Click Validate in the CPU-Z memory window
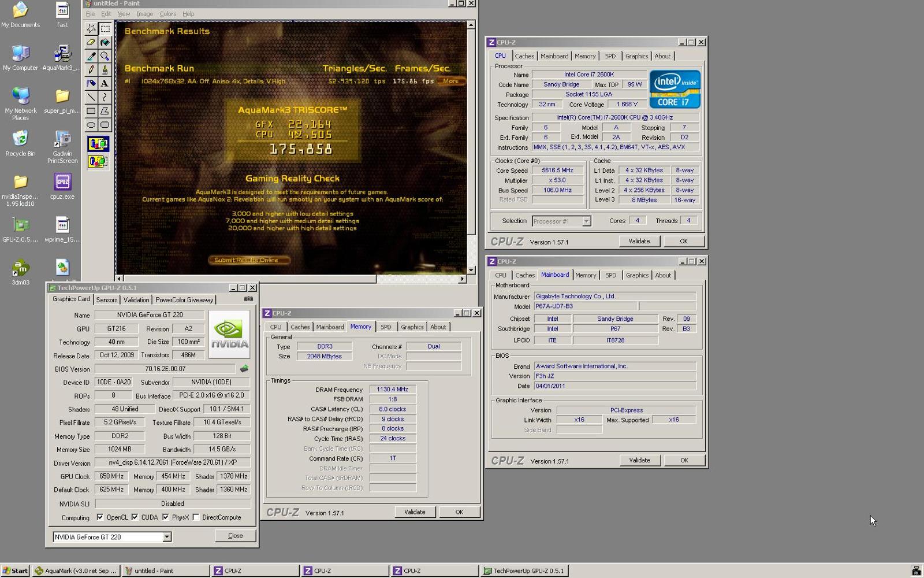 pyautogui.click(x=415, y=512)
